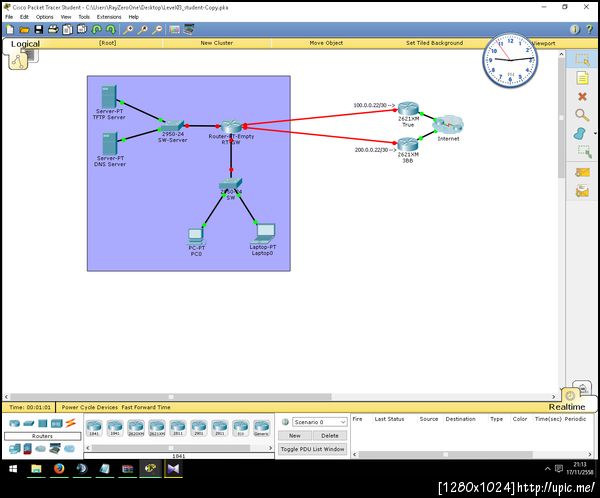Viewport: 600px width, 498px height.
Task: Open the Custom Devices Dialog icon
Action: click(x=189, y=29)
